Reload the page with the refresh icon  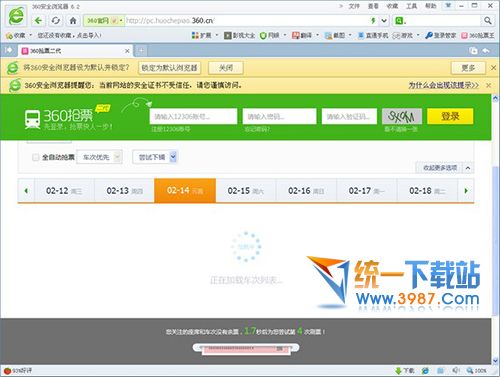[56, 21]
